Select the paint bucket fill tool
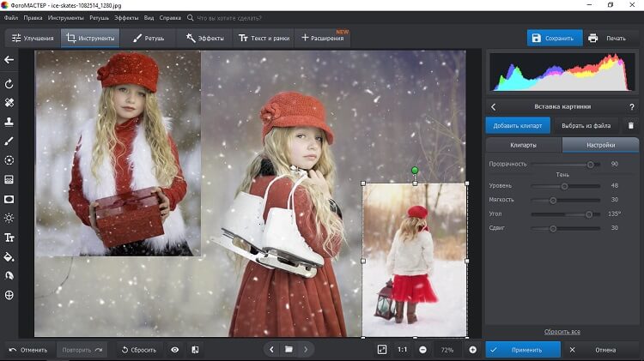The height and width of the screenshot is (361, 644). [9, 256]
